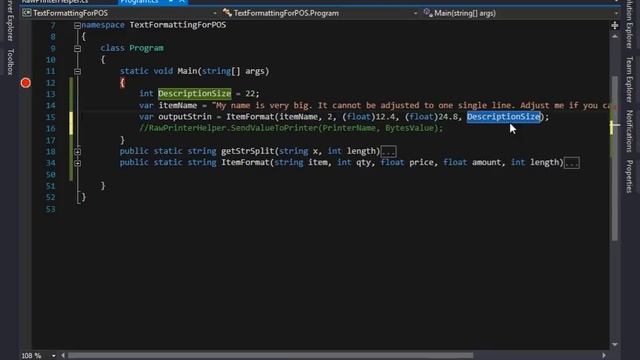Remove the breakpoint dot on line 12

coord(26,83)
